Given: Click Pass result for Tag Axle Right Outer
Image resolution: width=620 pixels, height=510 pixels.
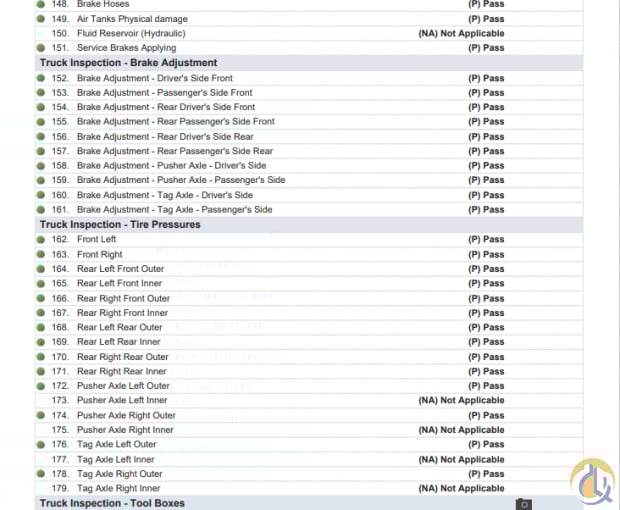Looking at the screenshot, I should pyautogui.click(x=486, y=474).
